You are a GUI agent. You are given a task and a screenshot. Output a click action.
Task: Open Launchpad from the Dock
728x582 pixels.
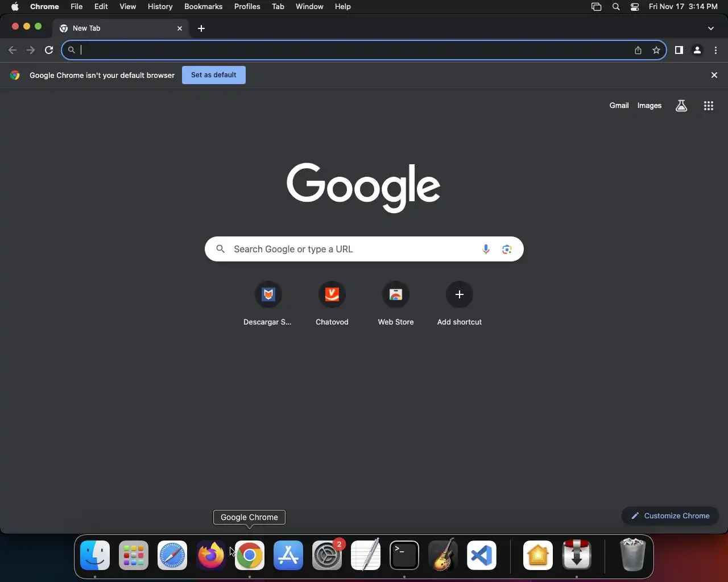tap(134, 555)
